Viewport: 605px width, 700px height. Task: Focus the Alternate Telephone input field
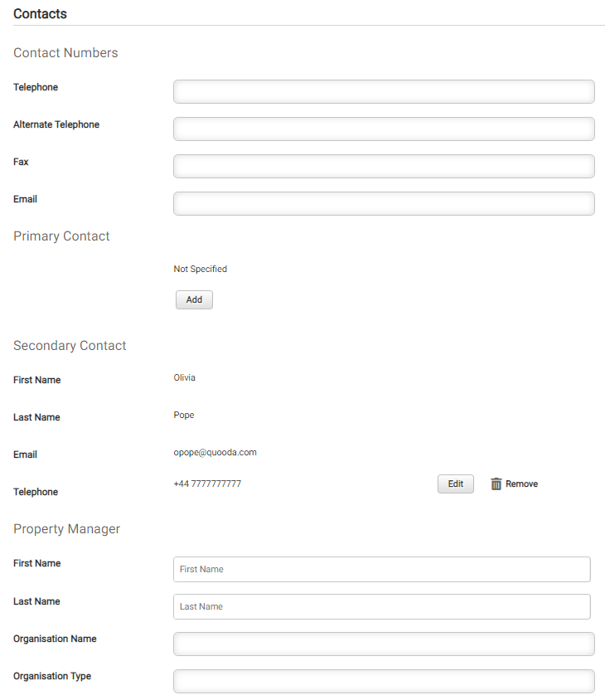tap(384, 129)
